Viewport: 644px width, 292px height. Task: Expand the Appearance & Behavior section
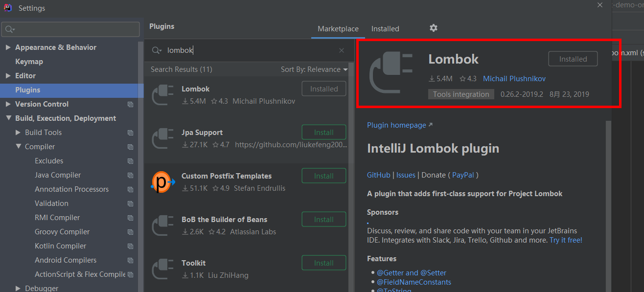pos(8,47)
